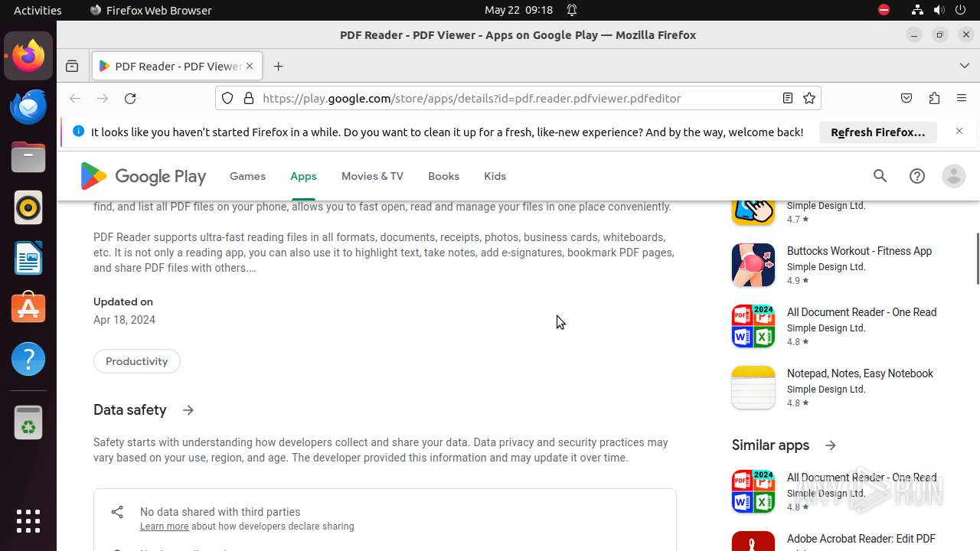
Task: Search Google Play with magnifier icon
Action: 880,176
